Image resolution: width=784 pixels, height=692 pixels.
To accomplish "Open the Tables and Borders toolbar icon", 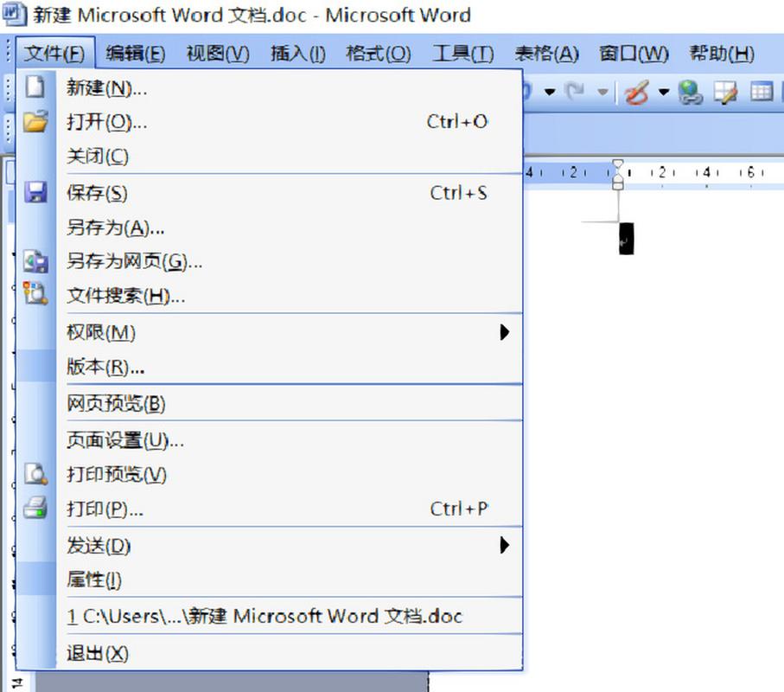I will (725, 92).
